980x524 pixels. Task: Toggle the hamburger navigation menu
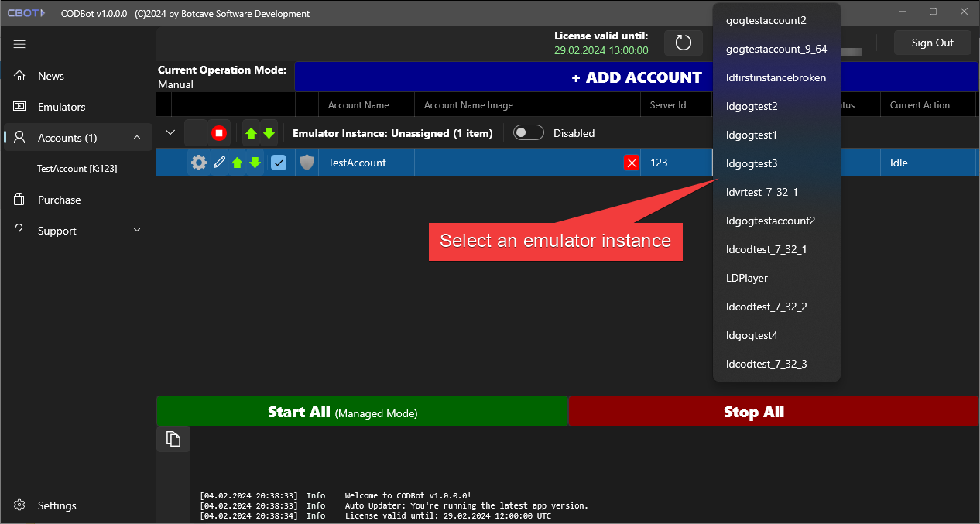point(19,44)
